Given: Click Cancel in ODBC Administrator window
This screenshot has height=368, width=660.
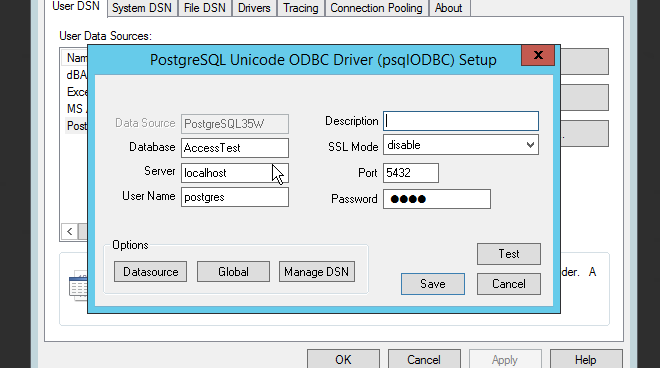Looking at the screenshot, I should point(424,359).
